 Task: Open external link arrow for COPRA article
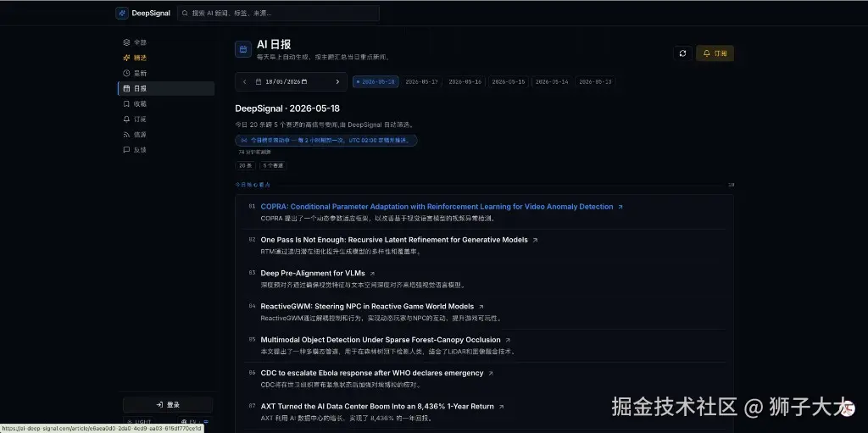pos(620,207)
